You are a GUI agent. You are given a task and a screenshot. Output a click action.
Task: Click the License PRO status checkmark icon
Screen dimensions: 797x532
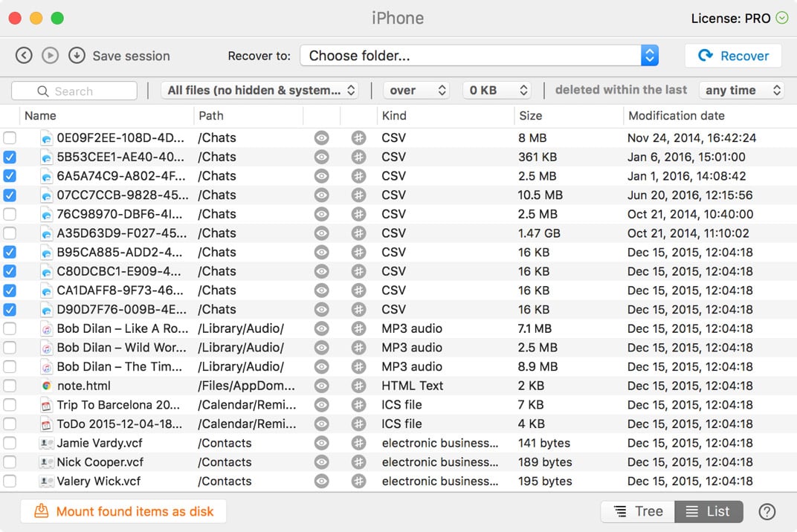[781, 19]
